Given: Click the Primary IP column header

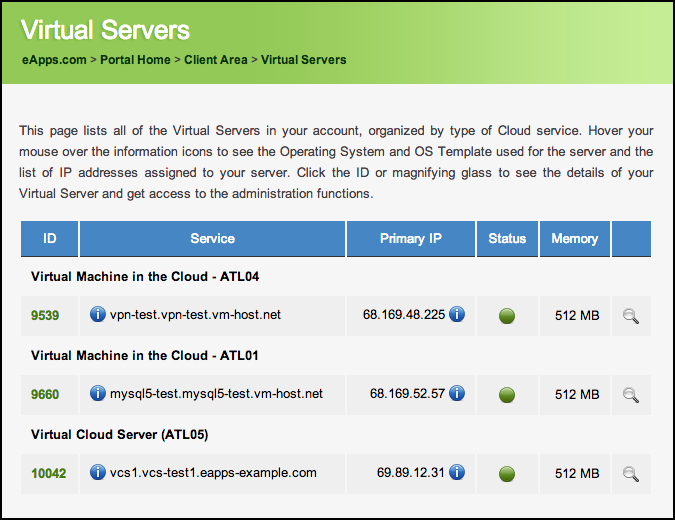Looking at the screenshot, I should (x=410, y=238).
